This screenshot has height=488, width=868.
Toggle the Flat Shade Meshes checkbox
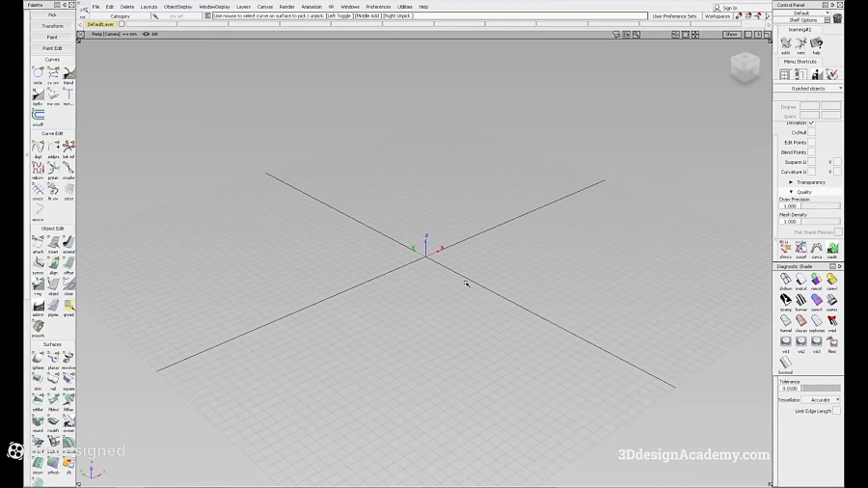(838, 232)
